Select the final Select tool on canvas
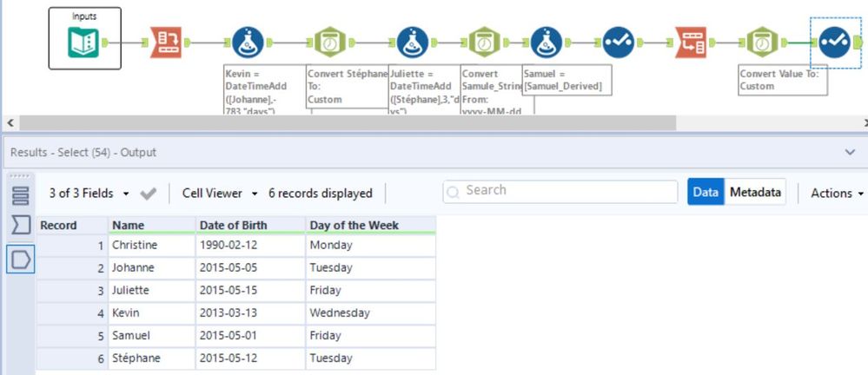 (x=833, y=41)
